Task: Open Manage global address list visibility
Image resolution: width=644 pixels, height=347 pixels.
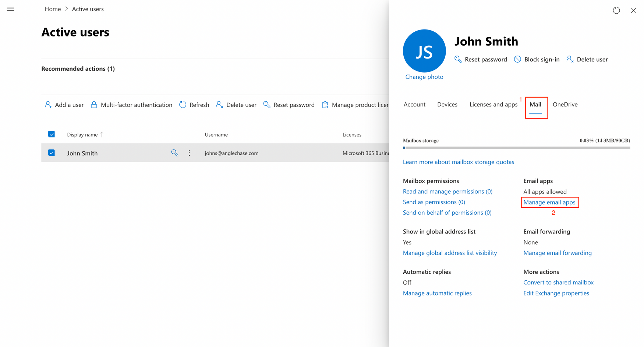Action: pyautogui.click(x=450, y=253)
